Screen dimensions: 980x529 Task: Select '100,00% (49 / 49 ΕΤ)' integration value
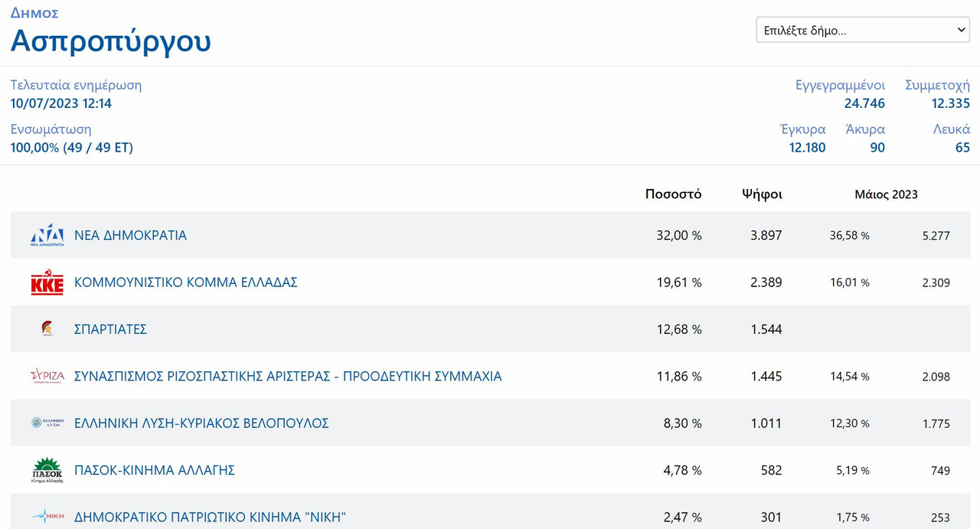(x=72, y=148)
